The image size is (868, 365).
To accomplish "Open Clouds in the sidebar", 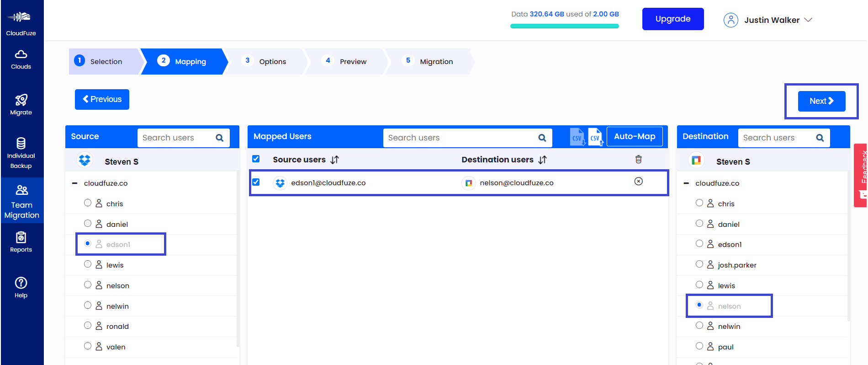I will [21, 59].
